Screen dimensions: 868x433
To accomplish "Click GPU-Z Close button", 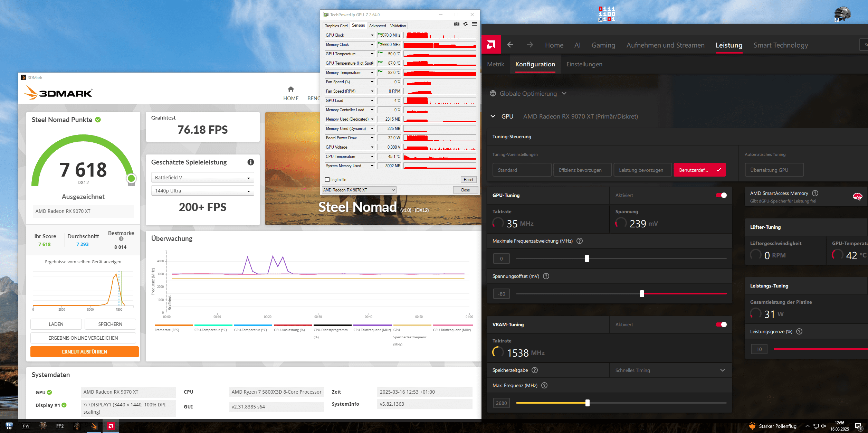I will [465, 190].
